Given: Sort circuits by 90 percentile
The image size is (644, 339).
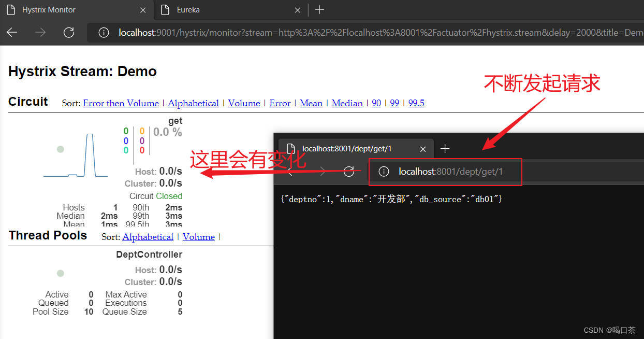Looking at the screenshot, I should point(376,103).
